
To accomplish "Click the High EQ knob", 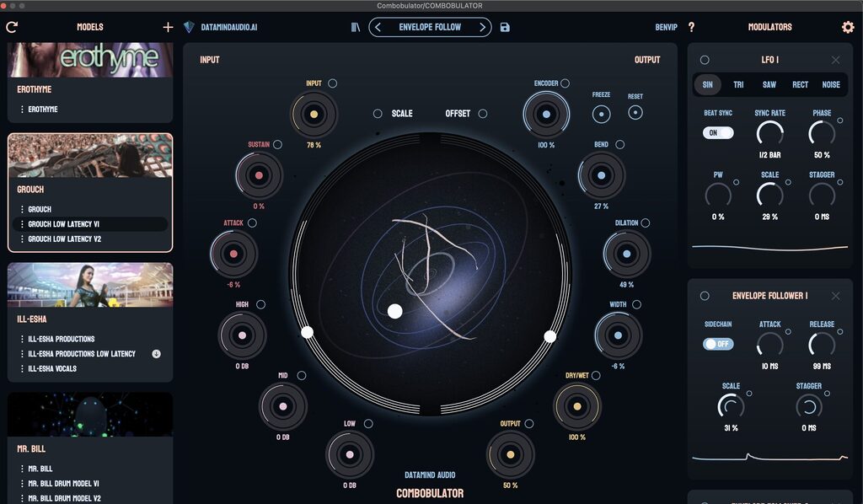I will coord(242,335).
